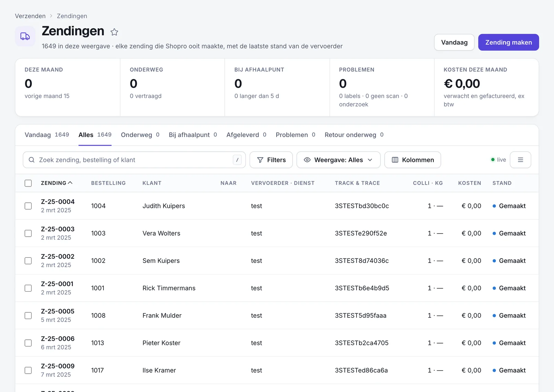Image resolution: width=554 pixels, height=392 pixels.
Task: Toggle the select-all checkbox in table header
Action: [x=28, y=183]
